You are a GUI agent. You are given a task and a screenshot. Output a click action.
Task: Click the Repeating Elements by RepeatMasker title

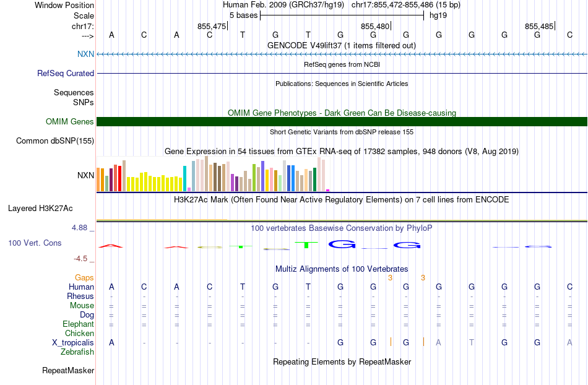(342, 361)
